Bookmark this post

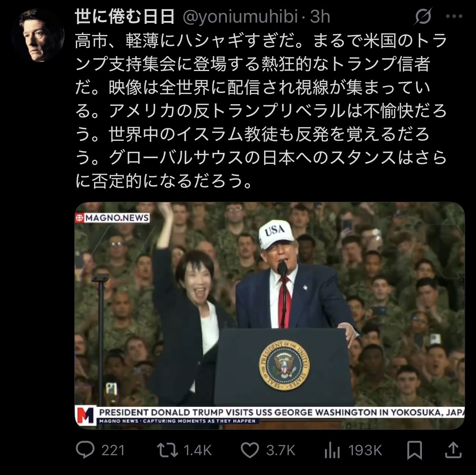pyautogui.click(x=414, y=450)
